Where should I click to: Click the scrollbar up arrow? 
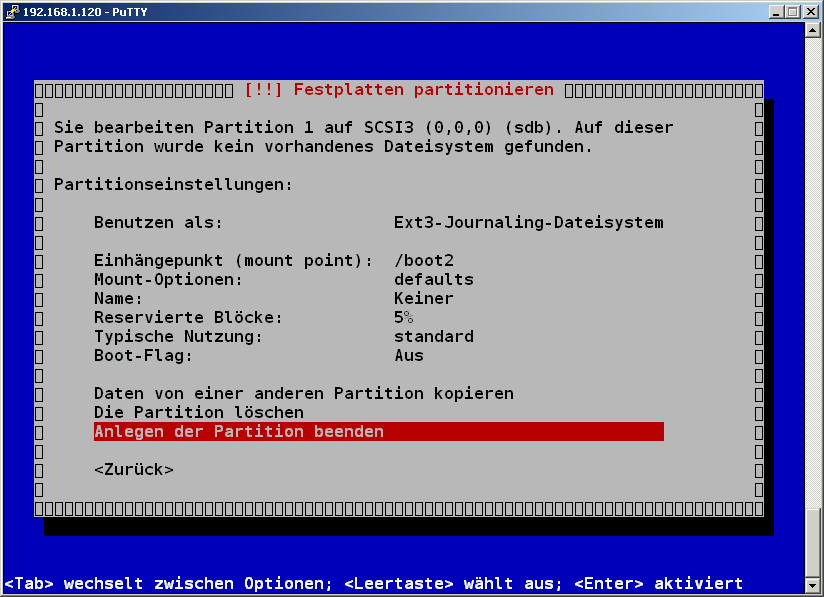coord(812,30)
